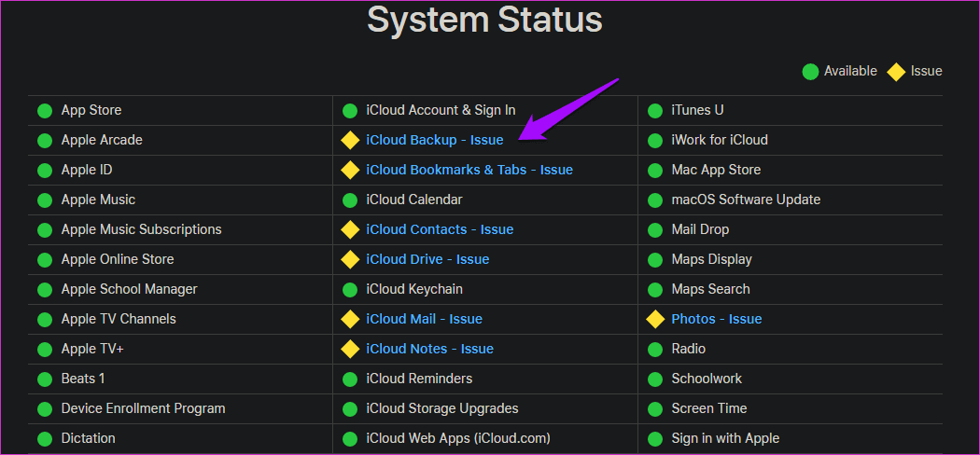This screenshot has height=455, width=980.
Task: Click green status dot beside Beats 1
Action: (x=45, y=379)
